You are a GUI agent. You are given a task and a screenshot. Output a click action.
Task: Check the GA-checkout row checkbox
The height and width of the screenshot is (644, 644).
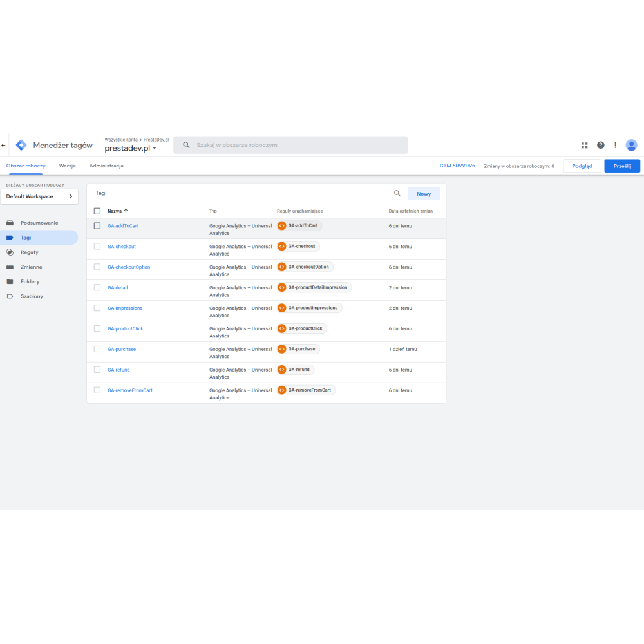[97, 247]
